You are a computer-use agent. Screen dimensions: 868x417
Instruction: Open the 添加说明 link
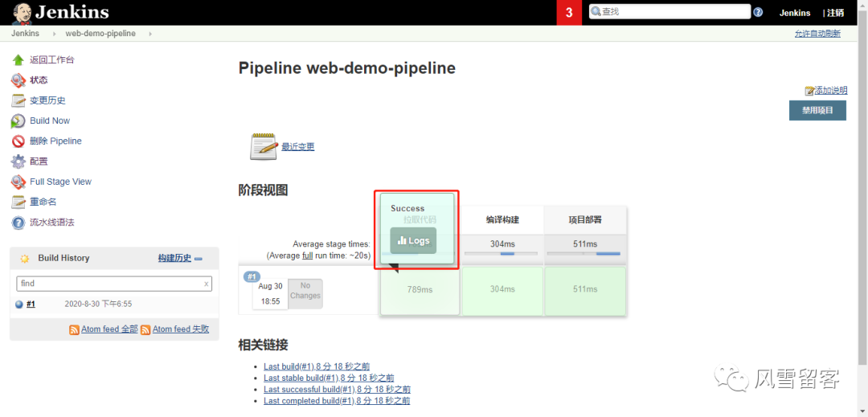(831, 91)
